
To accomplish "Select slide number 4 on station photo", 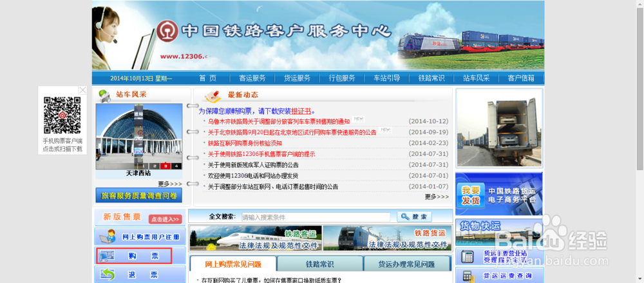I will 176,166.
